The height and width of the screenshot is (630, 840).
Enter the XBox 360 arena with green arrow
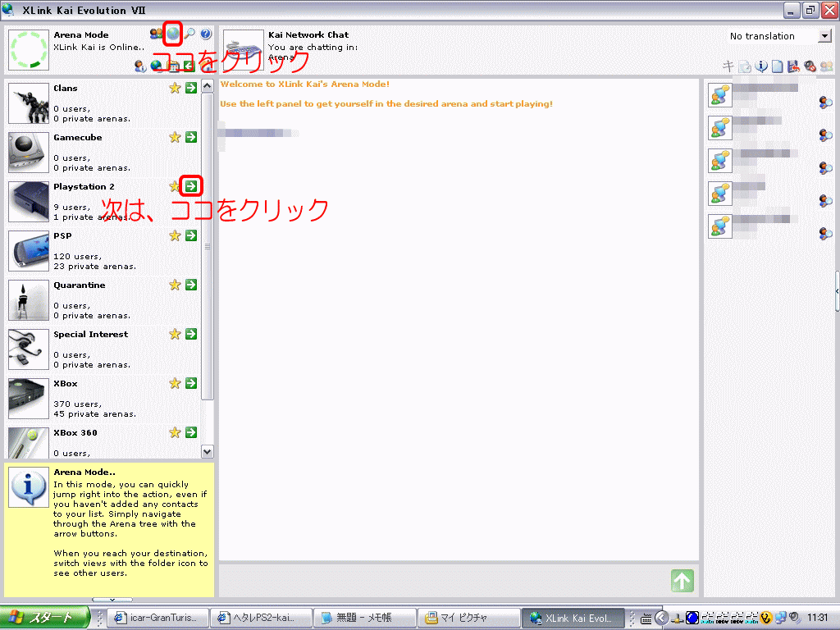click(191, 432)
